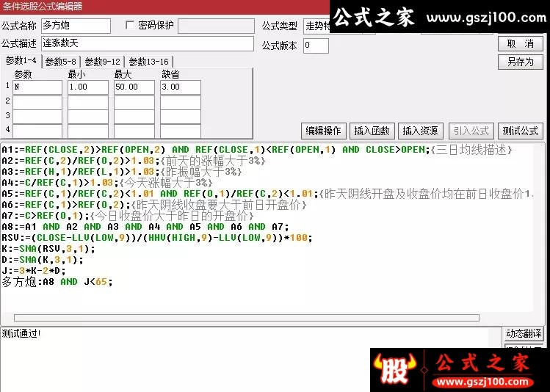Click the empty parameter 3 name field
Screen dimensions: 550x392
pos(37,117)
